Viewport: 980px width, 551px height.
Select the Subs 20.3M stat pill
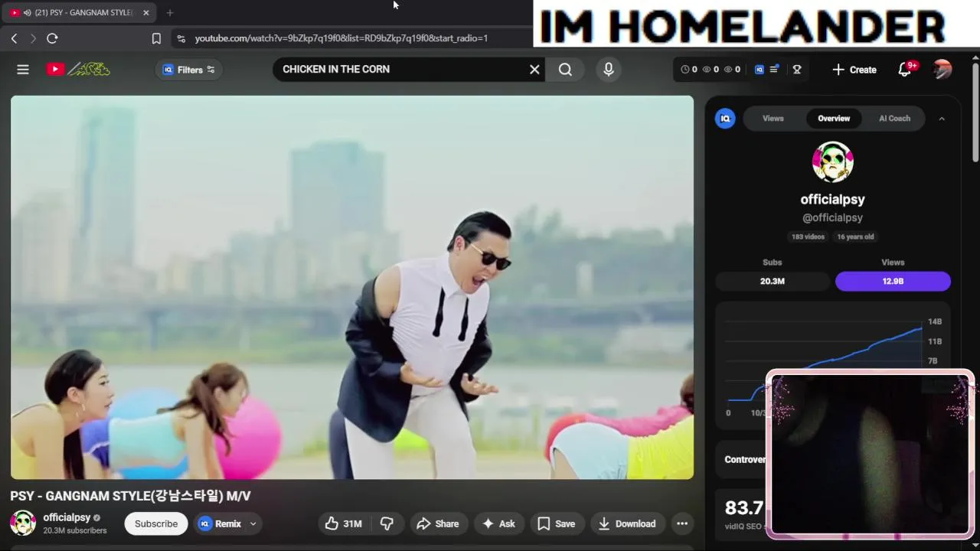click(772, 281)
